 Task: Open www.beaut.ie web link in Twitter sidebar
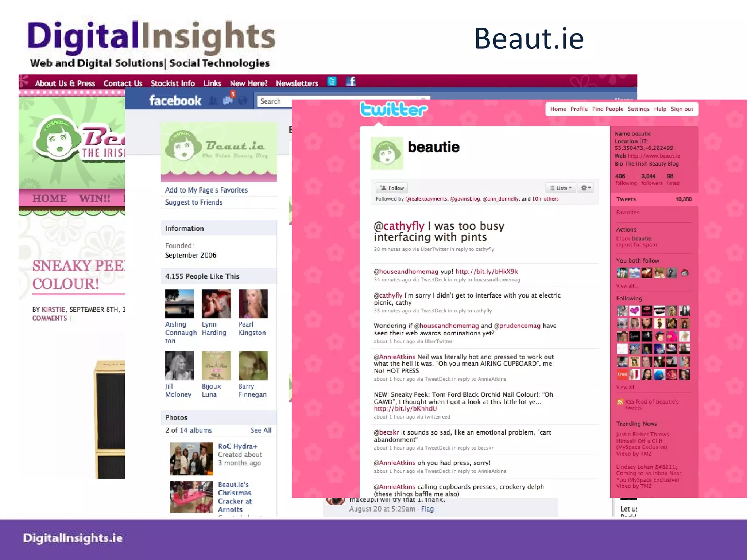(x=654, y=156)
